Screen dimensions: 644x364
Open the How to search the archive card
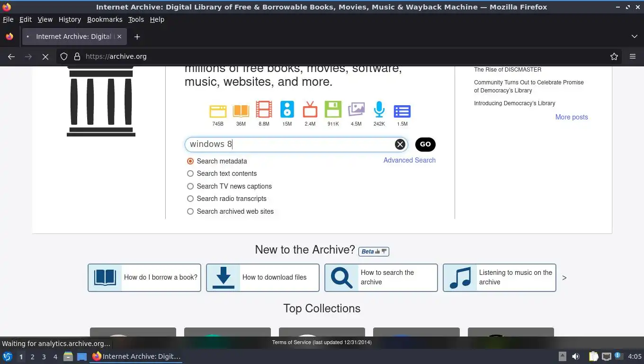point(381,278)
